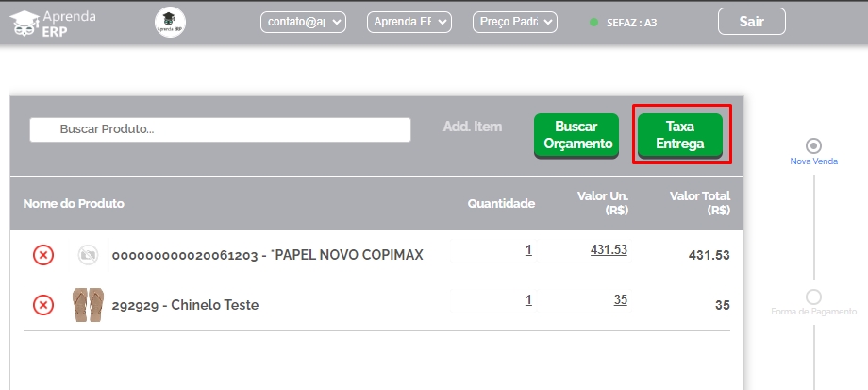The width and height of the screenshot is (868, 390).
Task: Focus the Buscar Produto search field
Action: (220, 129)
